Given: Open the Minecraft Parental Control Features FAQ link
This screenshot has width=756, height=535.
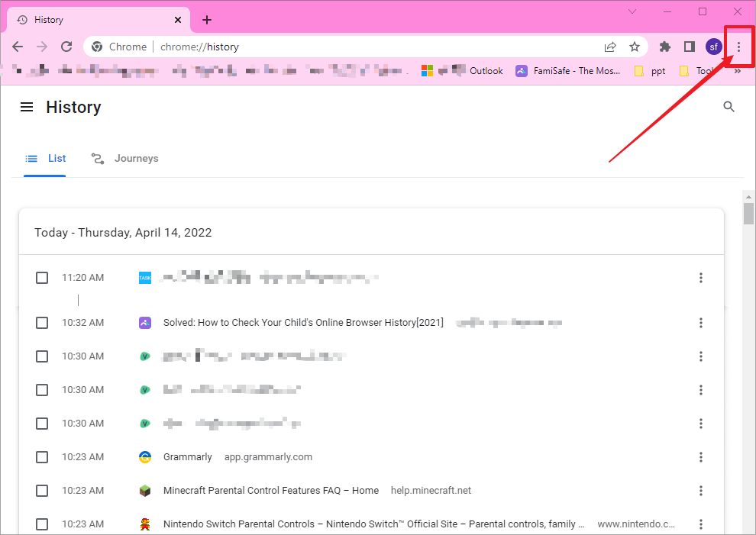Looking at the screenshot, I should (270, 491).
